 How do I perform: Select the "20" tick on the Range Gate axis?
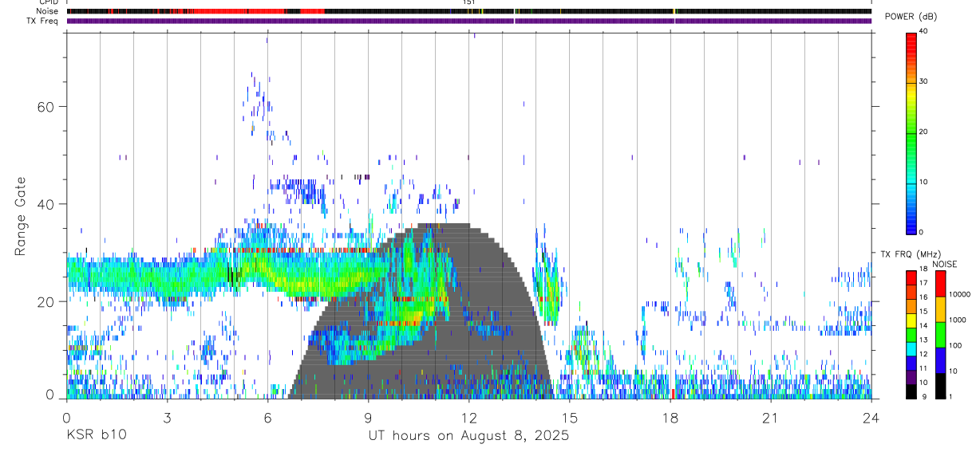pyautogui.click(x=47, y=301)
